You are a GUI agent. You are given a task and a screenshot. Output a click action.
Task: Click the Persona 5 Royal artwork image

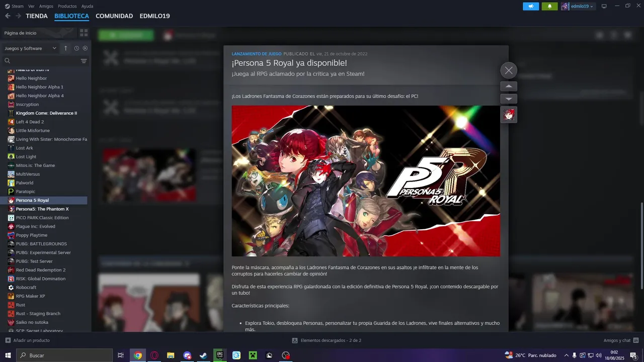point(366,181)
